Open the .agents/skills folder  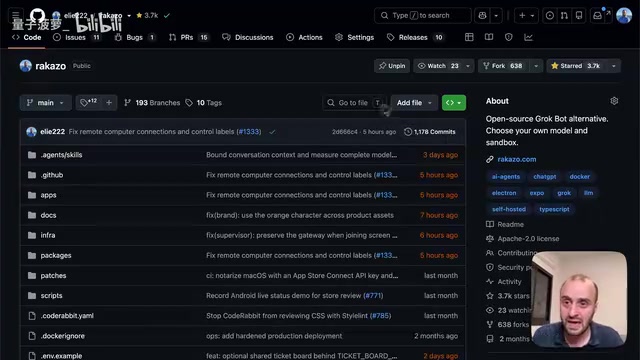coord(61,155)
